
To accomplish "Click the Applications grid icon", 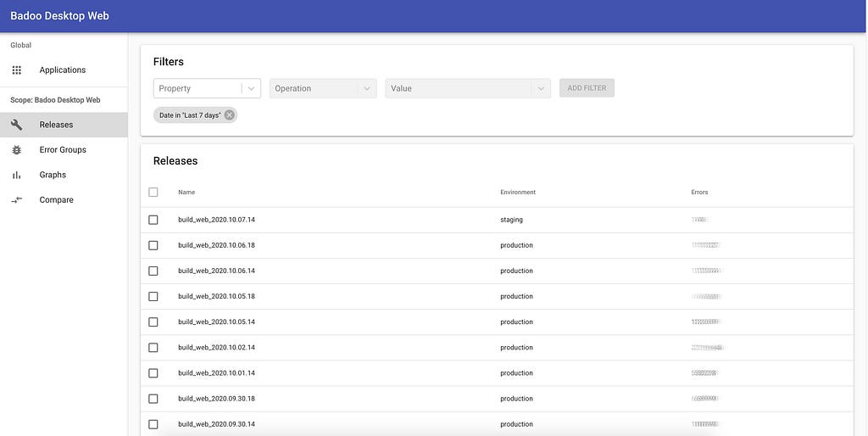I will point(17,70).
